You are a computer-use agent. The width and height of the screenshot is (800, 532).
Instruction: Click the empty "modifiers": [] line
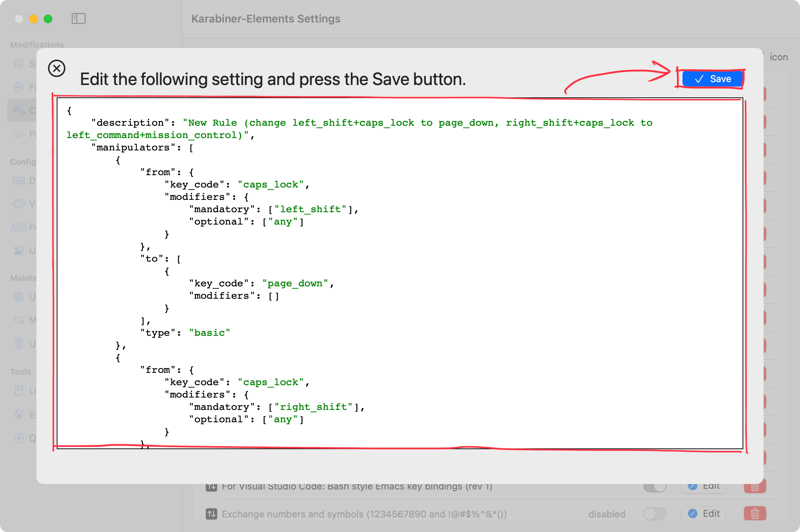(x=234, y=296)
